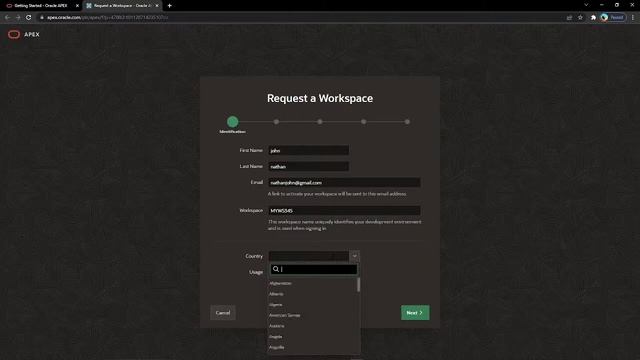640x360 pixels.
Task: Click the Country combo box field
Action: pyautogui.click(x=309, y=256)
